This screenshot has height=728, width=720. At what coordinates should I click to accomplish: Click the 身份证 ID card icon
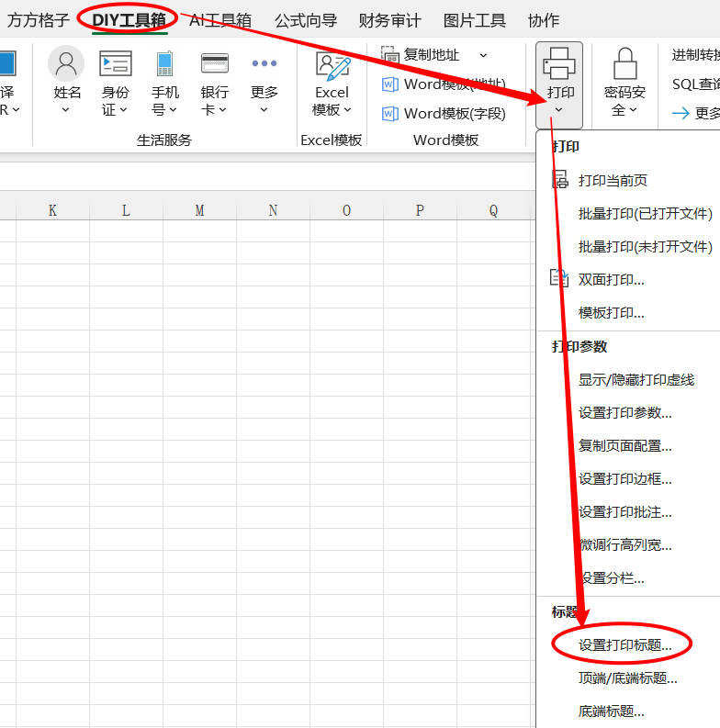pos(116,63)
